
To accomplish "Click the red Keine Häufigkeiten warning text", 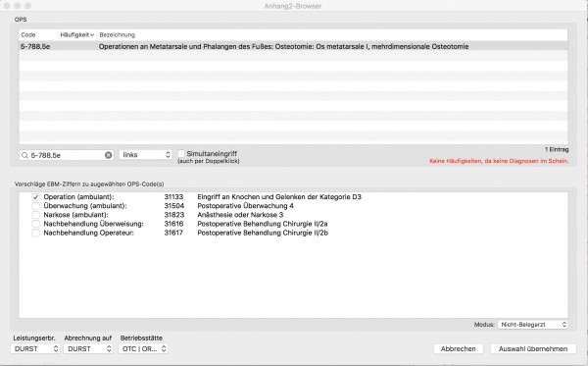I will (x=499, y=161).
